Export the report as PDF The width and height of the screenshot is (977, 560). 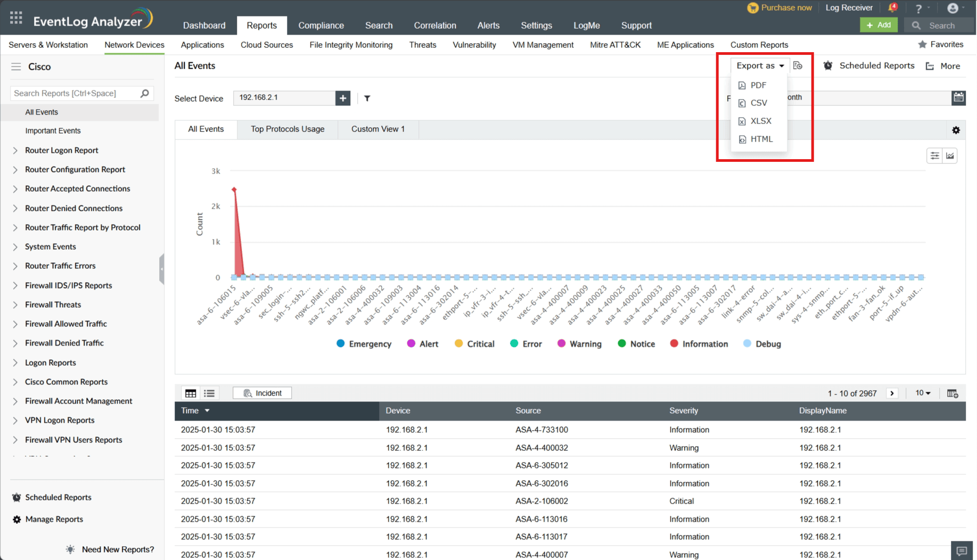[759, 85]
